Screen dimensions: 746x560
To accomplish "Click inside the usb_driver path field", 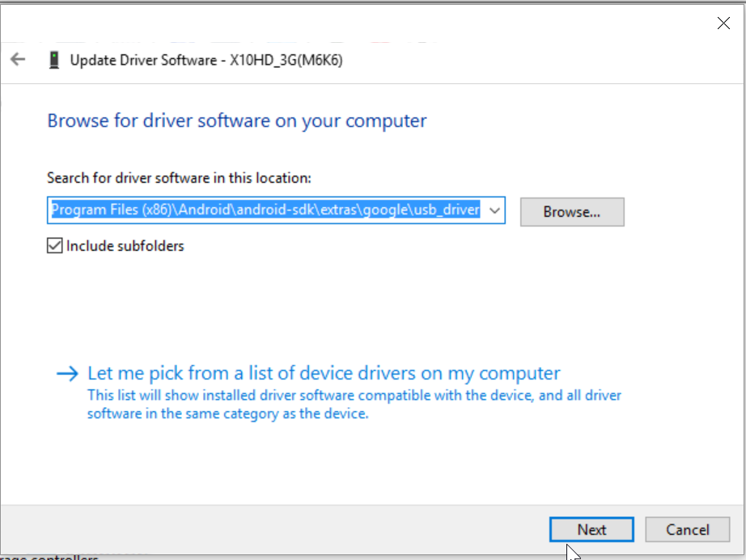I will pyautogui.click(x=276, y=210).
